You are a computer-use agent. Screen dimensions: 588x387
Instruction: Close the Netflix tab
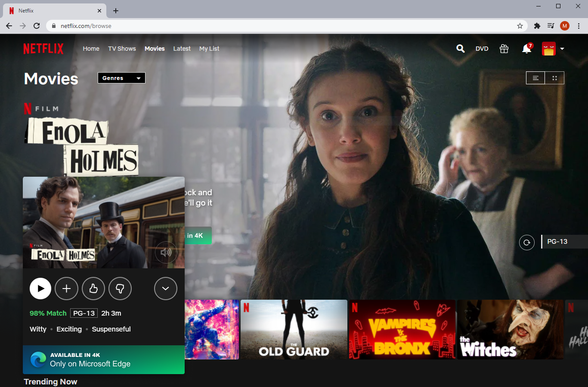tap(99, 11)
